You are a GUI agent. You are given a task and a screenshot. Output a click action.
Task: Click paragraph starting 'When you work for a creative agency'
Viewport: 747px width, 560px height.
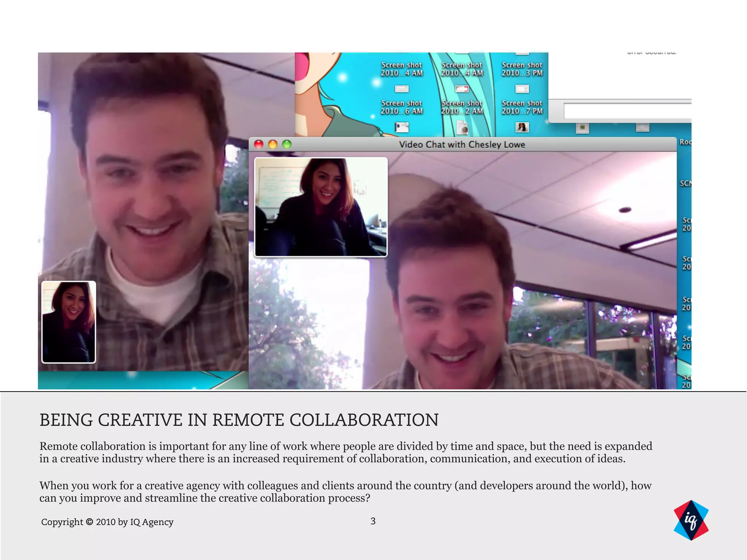pos(345,492)
